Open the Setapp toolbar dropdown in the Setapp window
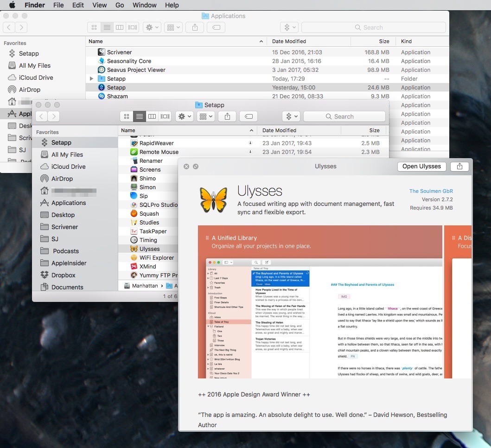The width and height of the screenshot is (491, 448). point(291,116)
